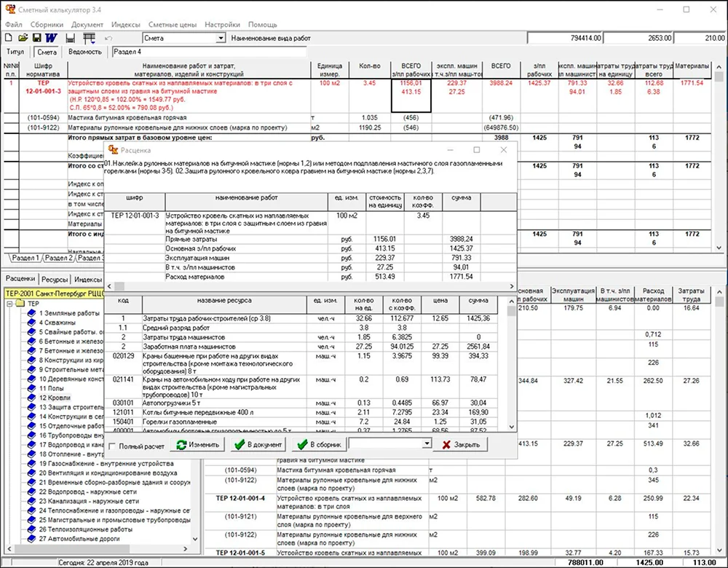Click book icon for 6 Бетонные
Image resolution: width=728 pixels, height=568 pixels.
pos(31,342)
